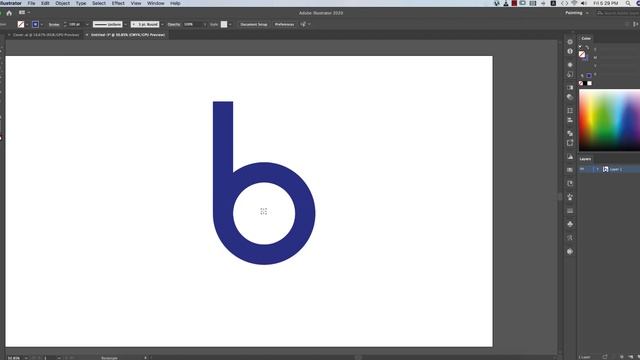Viewport: 640px width, 360px height.
Task: Open the Gradient panel icon in dock
Action: click(x=570, y=88)
